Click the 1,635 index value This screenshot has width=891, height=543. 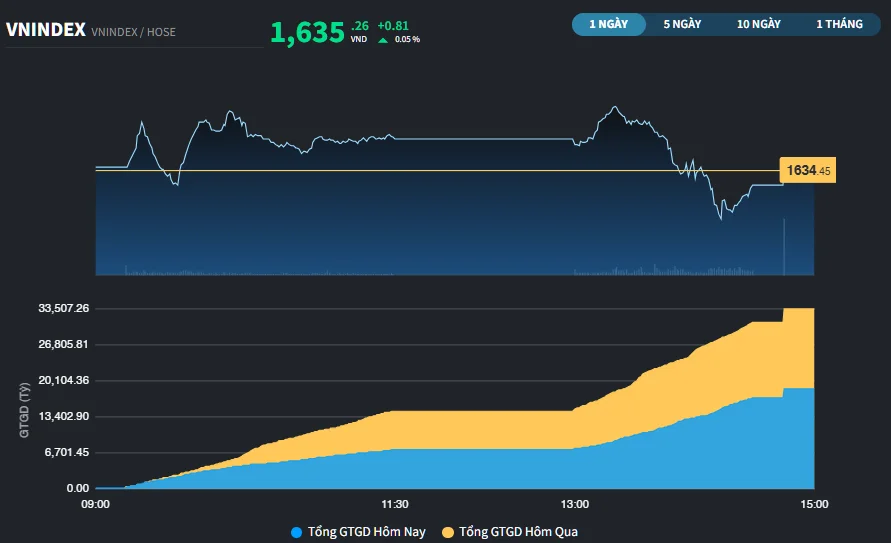[x=307, y=32]
